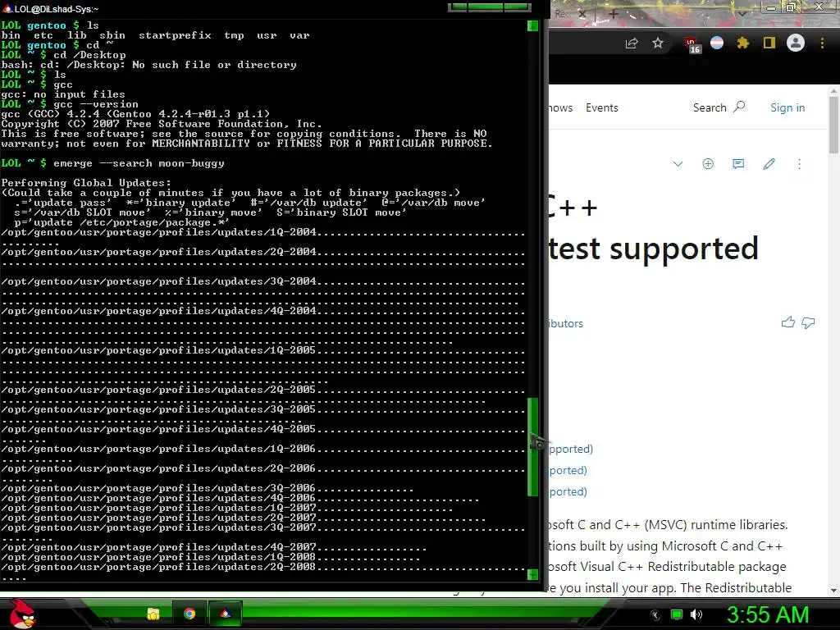Click the Sign in link
This screenshot has height=630, width=840.
point(787,107)
